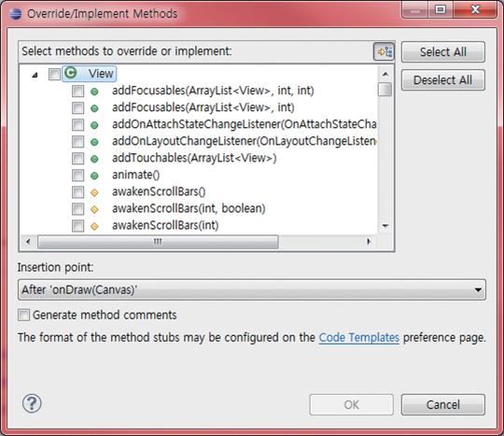Select the addOnLayoutChangeListener row text
This screenshot has height=436, width=504.
tap(245, 142)
